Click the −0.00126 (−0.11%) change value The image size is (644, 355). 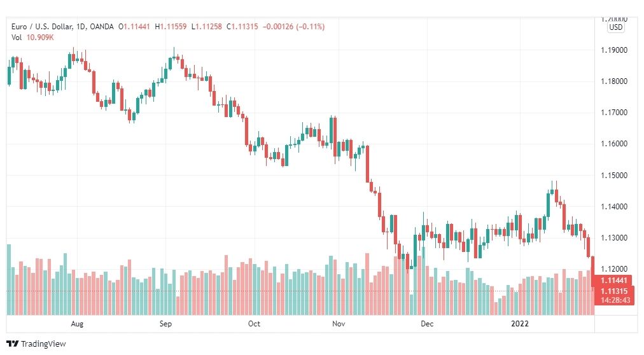(293, 27)
